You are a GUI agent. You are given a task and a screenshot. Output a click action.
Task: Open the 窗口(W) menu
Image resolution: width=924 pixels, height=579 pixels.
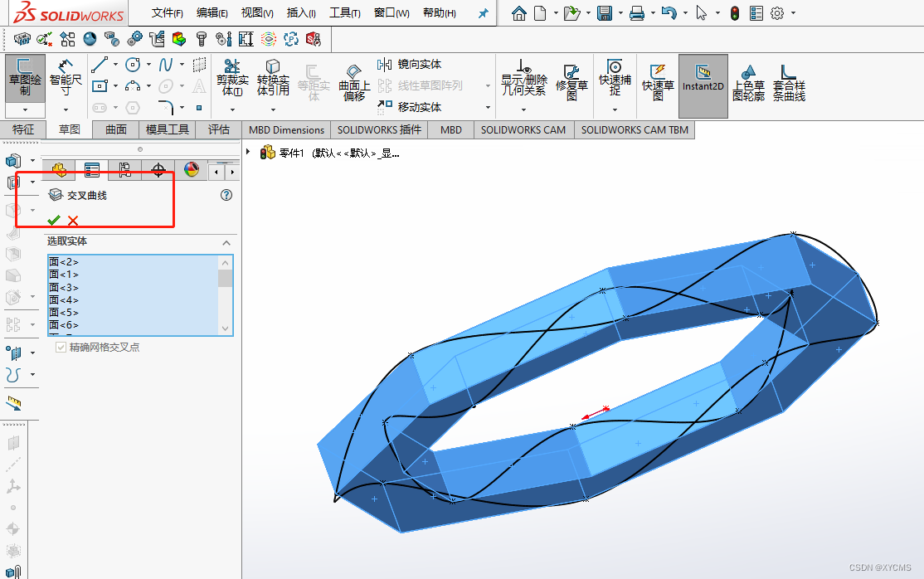(391, 13)
